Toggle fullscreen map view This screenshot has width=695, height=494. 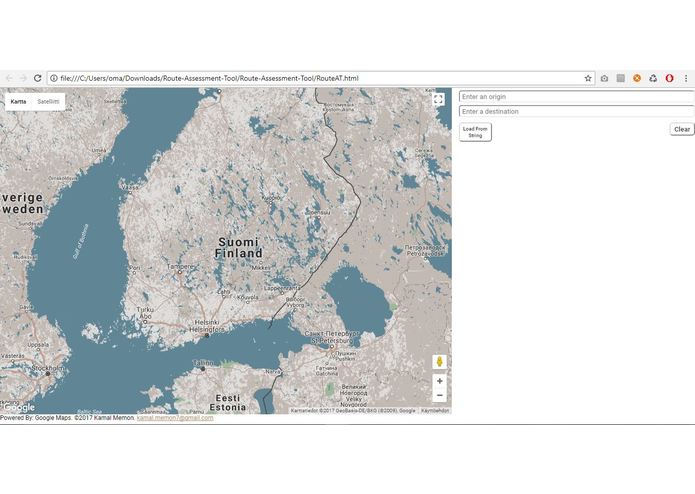438,99
